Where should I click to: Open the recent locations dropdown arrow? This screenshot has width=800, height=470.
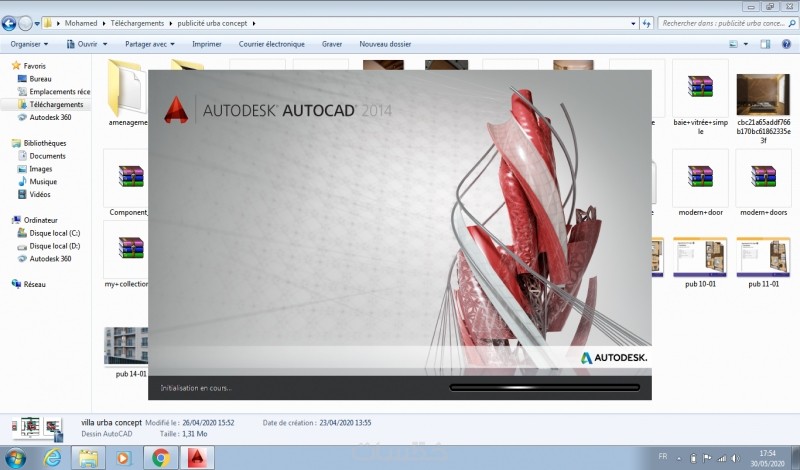coord(37,23)
